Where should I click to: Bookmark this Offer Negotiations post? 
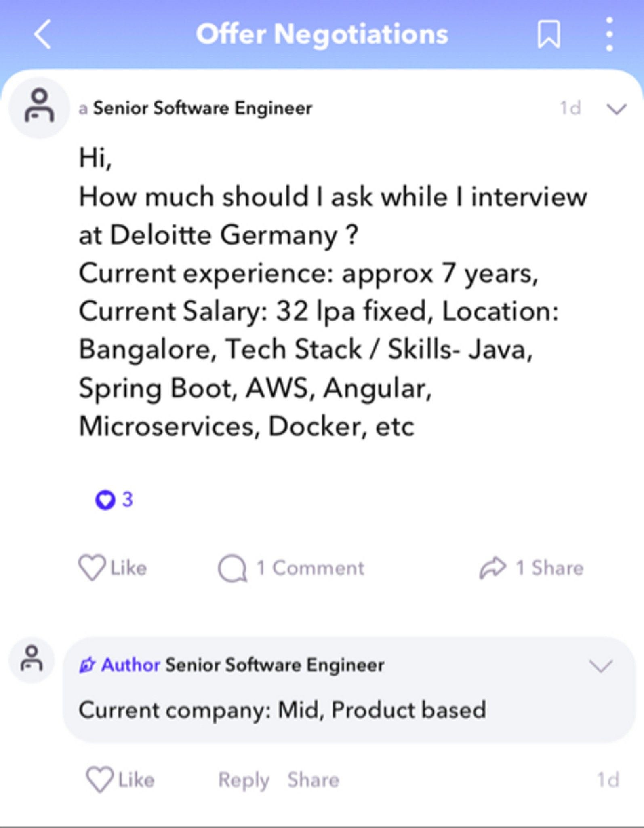pos(549,34)
